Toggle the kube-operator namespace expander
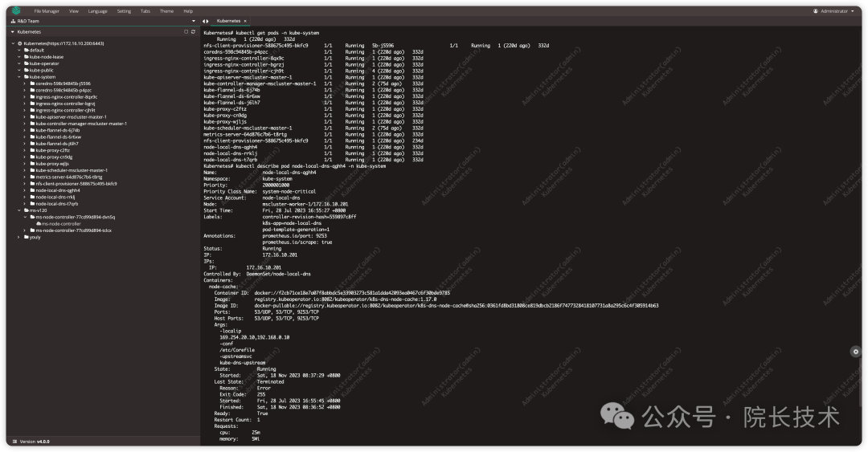Viewport: 868px width, 452px height. (19, 63)
